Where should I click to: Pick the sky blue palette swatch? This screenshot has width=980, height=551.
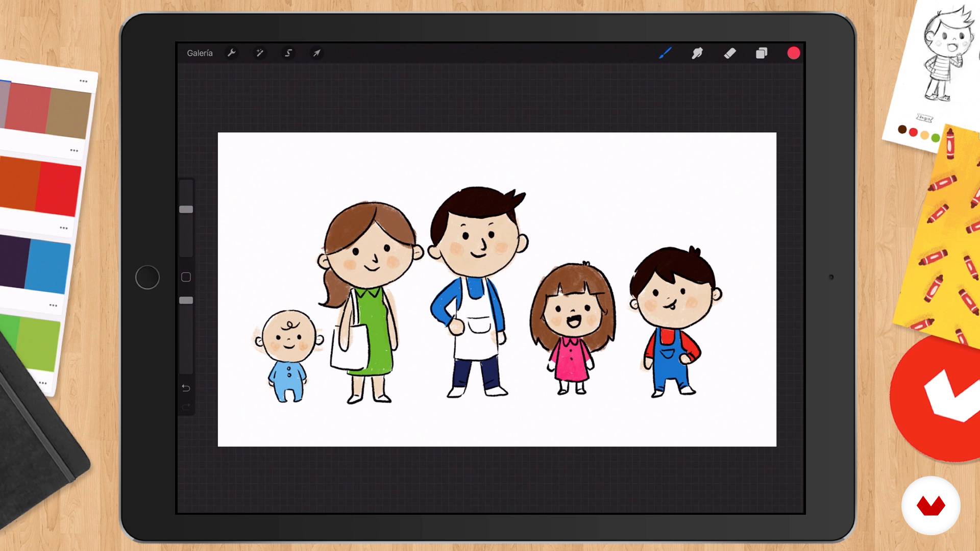tap(47, 267)
